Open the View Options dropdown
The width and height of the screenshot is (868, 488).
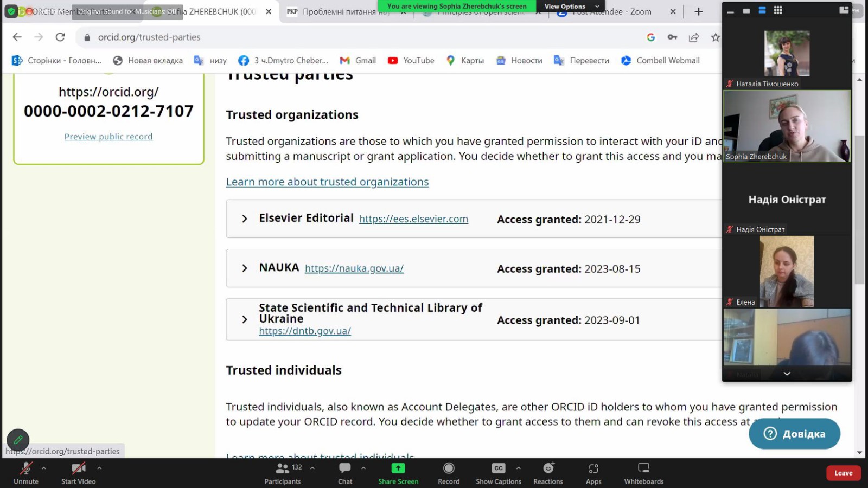click(571, 7)
